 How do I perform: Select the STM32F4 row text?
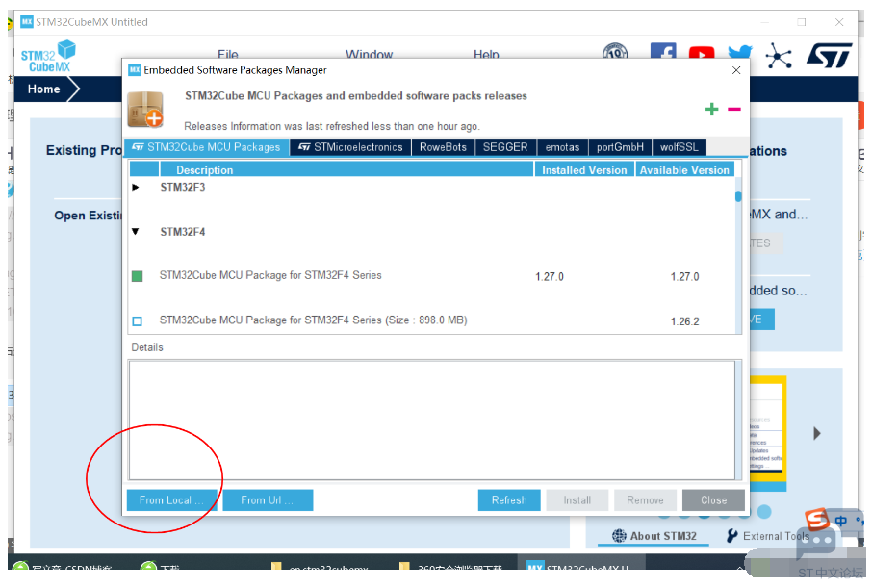183,231
